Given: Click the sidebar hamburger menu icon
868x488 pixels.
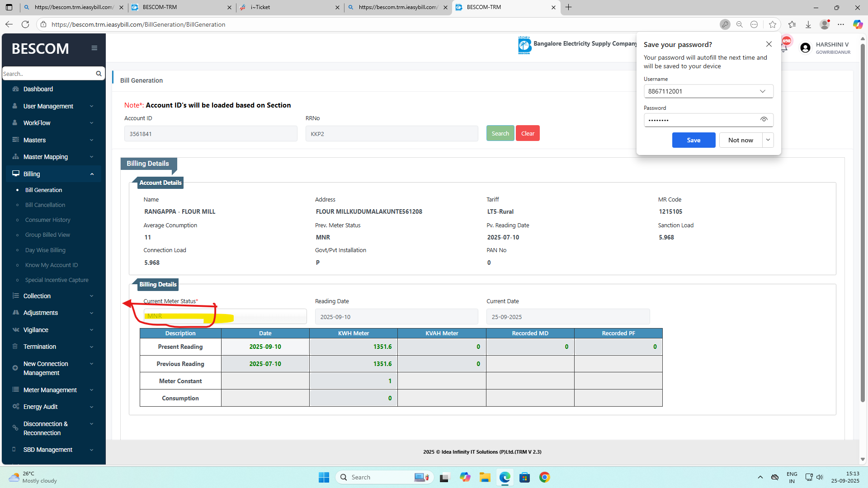Looking at the screenshot, I should coord(94,48).
